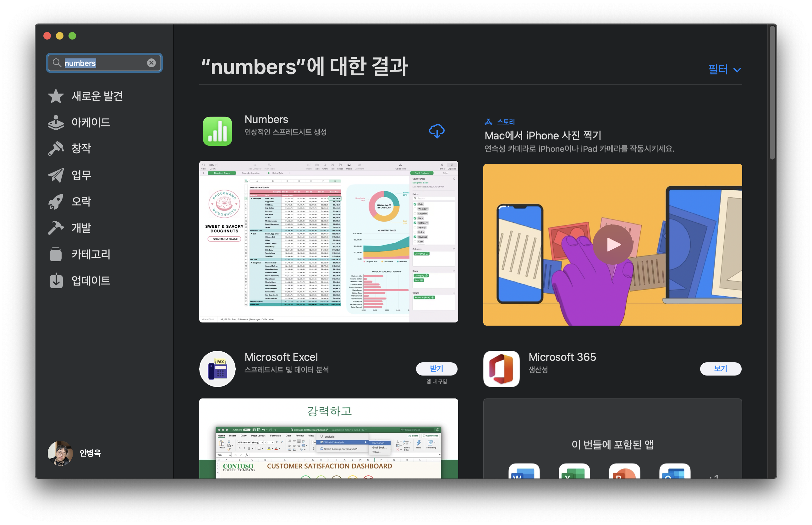
Task: Click the numbers search field
Action: (x=104, y=63)
